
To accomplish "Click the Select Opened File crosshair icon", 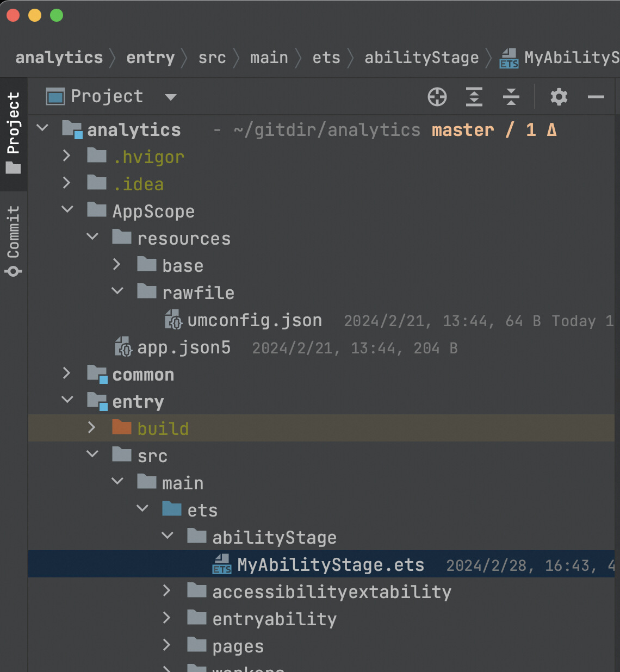I will (x=437, y=97).
